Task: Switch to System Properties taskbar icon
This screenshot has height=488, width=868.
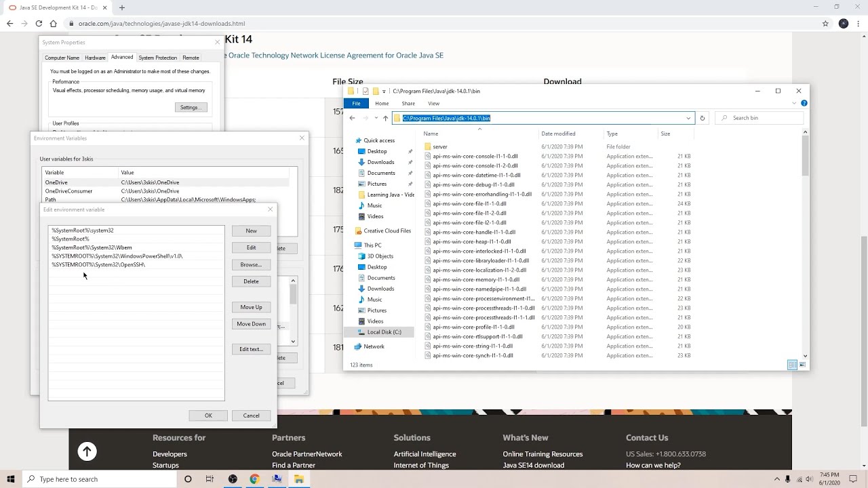Action: [x=277, y=479]
